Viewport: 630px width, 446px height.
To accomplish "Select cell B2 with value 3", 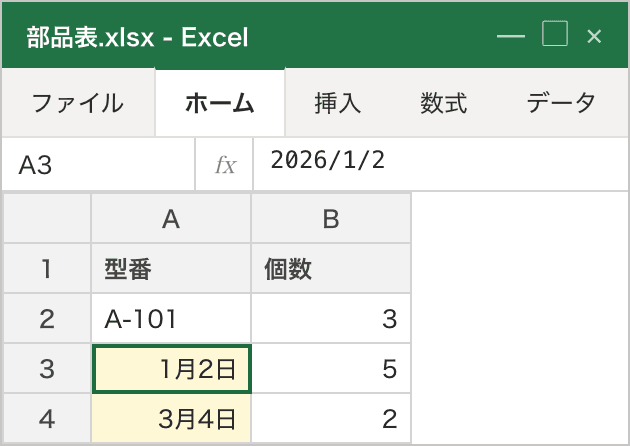I will tap(331, 319).
